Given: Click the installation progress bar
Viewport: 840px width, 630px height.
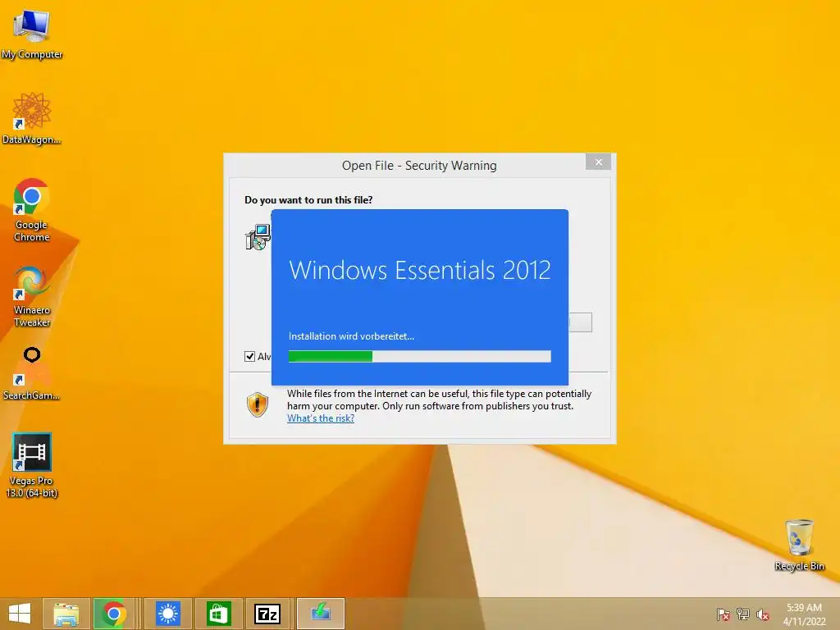Looking at the screenshot, I should [x=419, y=356].
